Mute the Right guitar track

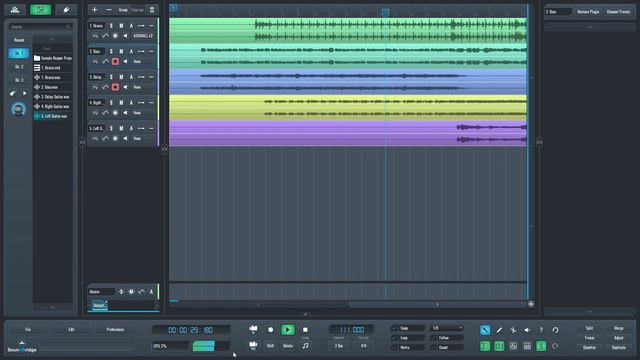point(121,103)
